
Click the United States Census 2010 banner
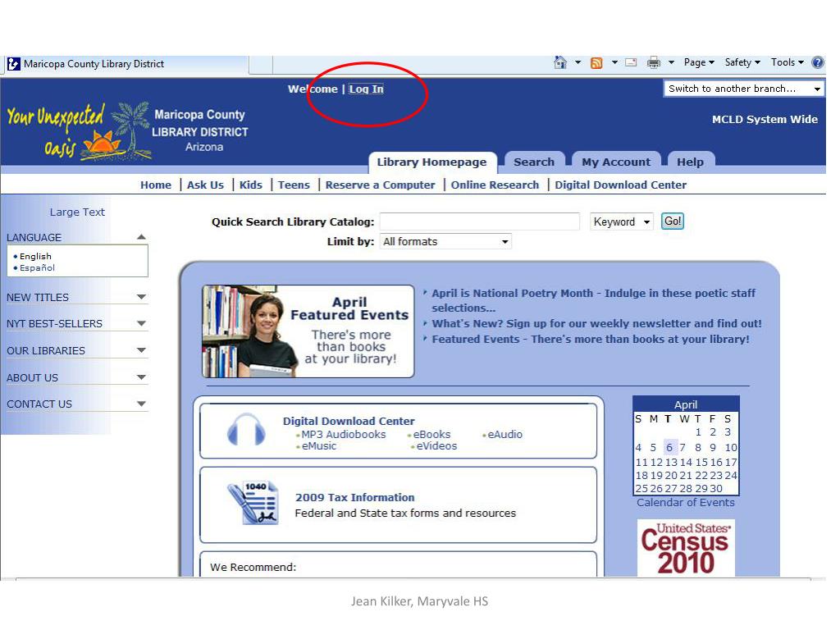(686, 548)
